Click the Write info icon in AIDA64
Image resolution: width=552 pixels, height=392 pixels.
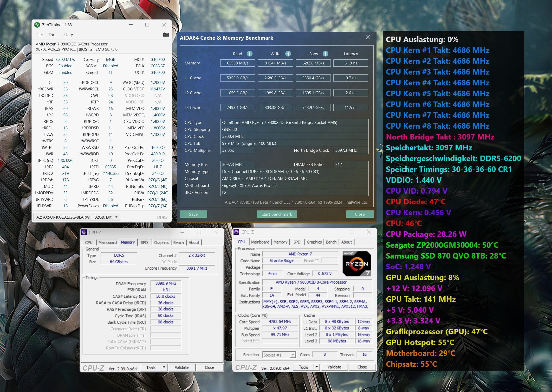click(x=288, y=54)
